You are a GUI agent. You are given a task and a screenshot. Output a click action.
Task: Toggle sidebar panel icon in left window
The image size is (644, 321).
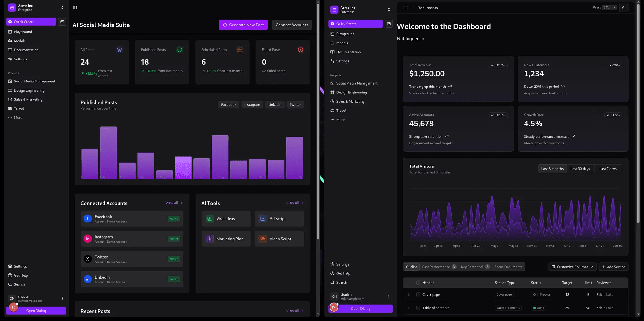click(75, 8)
